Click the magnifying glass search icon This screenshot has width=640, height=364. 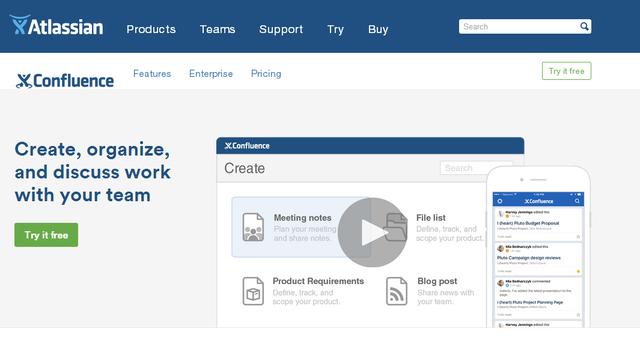click(x=584, y=27)
